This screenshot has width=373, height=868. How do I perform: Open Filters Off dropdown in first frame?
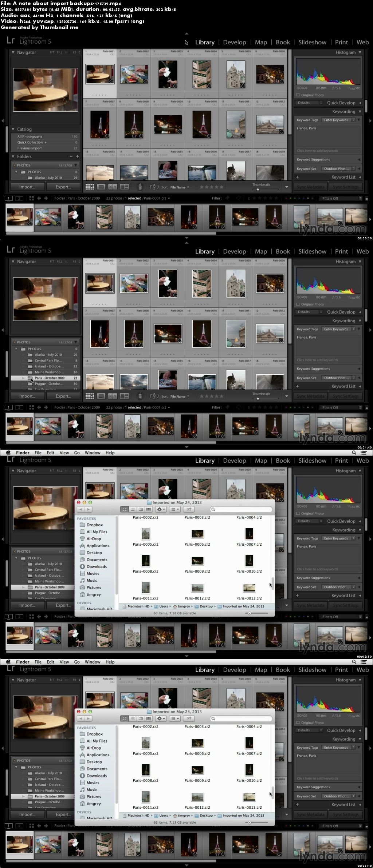point(341,198)
